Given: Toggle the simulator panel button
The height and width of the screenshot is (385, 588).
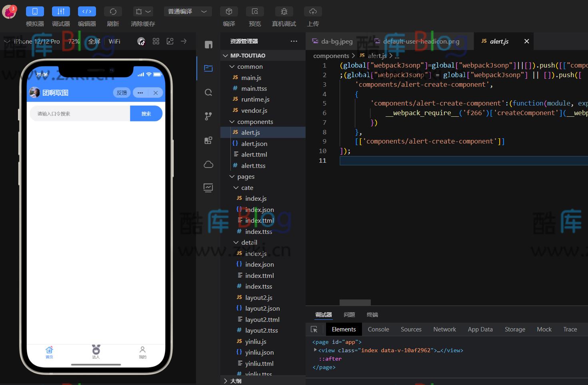Looking at the screenshot, I should [35, 12].
